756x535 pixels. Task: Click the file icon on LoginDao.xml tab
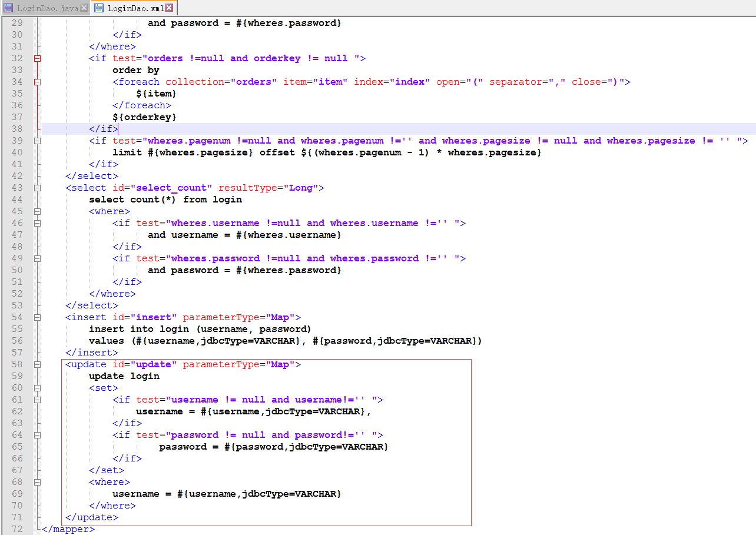[98, 8]
